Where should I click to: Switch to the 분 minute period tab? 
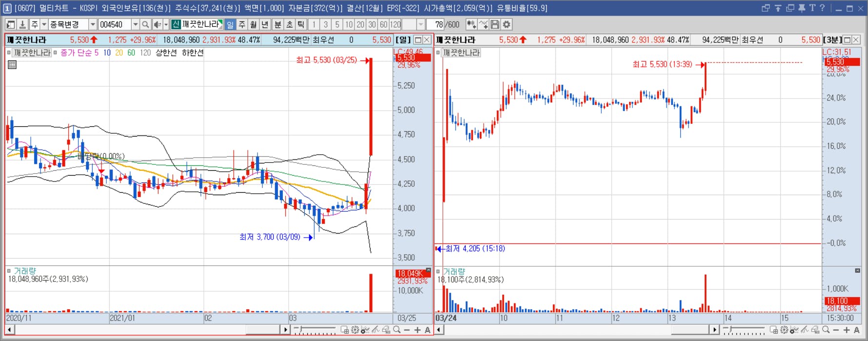coord(277,24)
